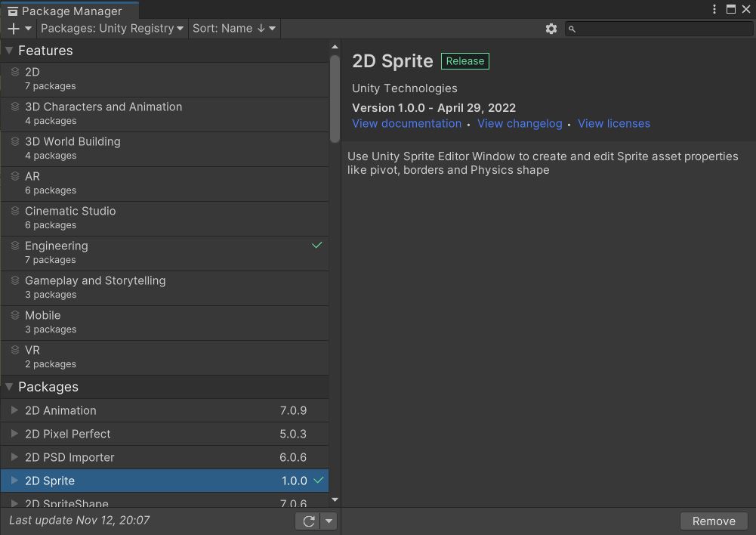Open the add package plus menu
Screen dimensions: 756x535
click(20, 29)
